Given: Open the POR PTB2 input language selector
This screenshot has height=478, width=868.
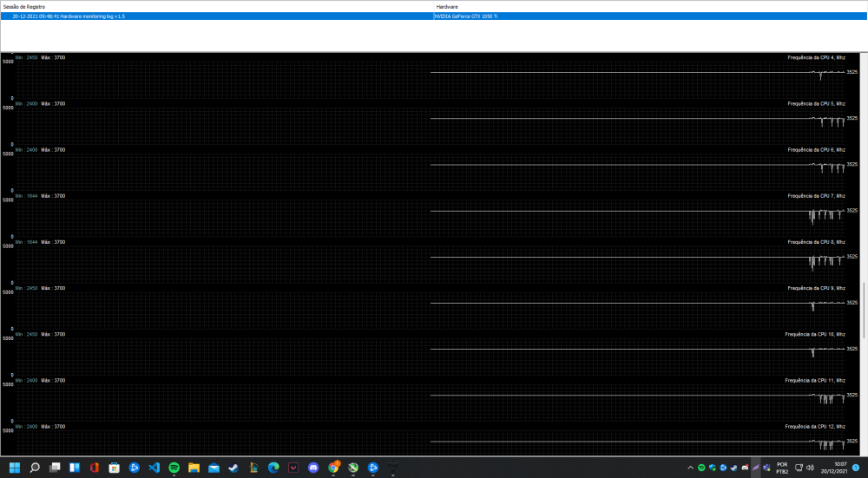Looking at the screenshot, I should (x=781, y=468).
